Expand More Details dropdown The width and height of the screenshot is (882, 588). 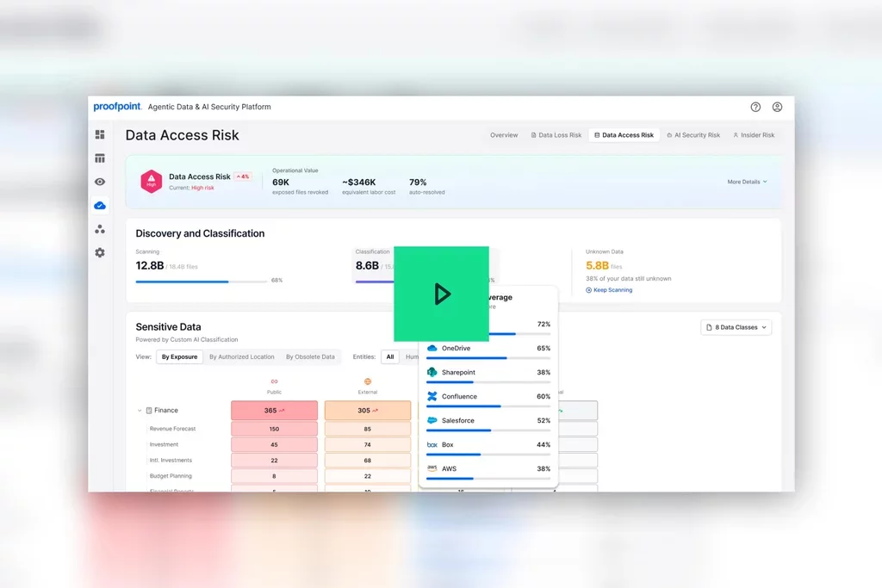coord(747,182)
